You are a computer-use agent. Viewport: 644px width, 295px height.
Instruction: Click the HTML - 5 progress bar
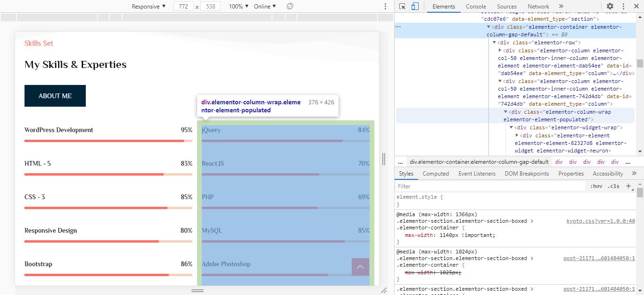108,174
